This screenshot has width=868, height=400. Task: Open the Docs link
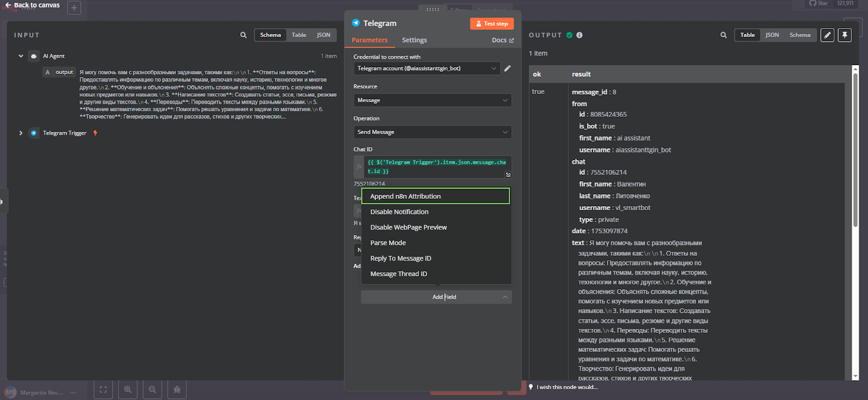(x=502, y=40)
